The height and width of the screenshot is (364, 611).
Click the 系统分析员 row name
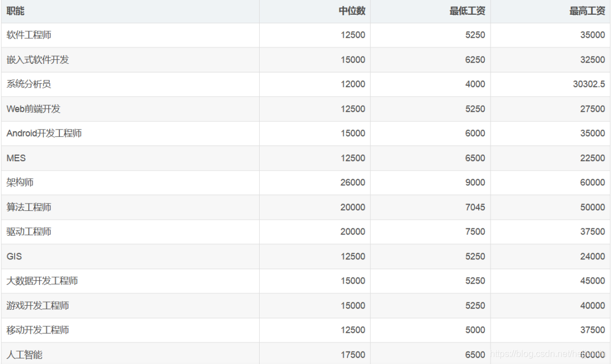pyautogui.click(x=29, y=84)
